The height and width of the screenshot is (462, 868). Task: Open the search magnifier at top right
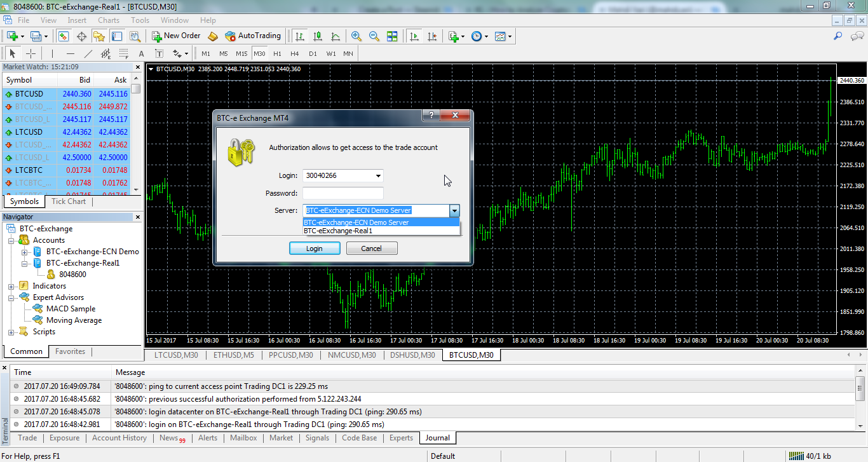point(838,36)
